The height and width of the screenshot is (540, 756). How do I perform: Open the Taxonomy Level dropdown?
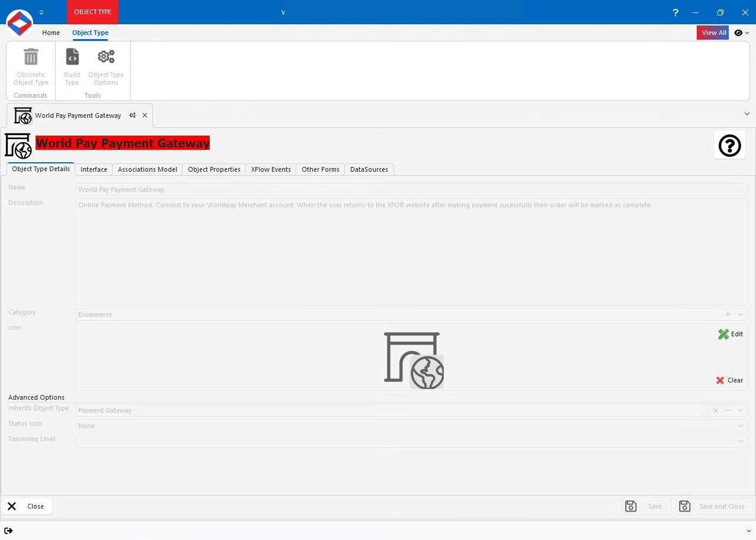(x=740, y=441)
